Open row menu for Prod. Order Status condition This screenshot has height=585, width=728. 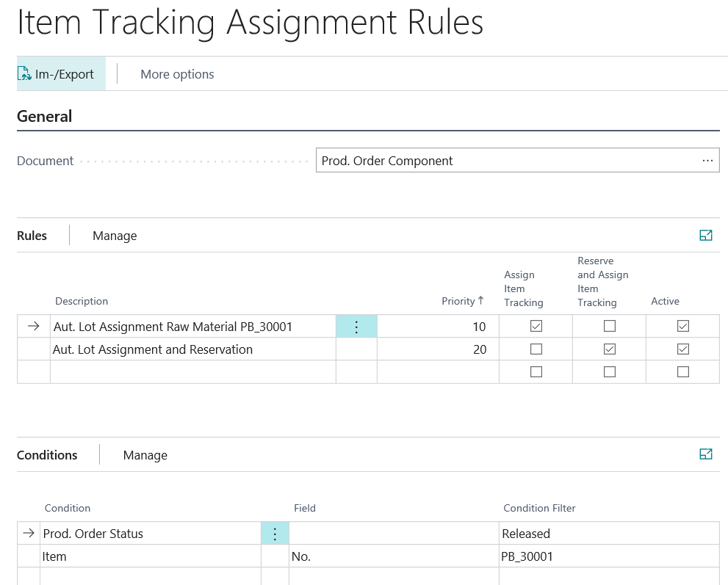tap(275, 534)
